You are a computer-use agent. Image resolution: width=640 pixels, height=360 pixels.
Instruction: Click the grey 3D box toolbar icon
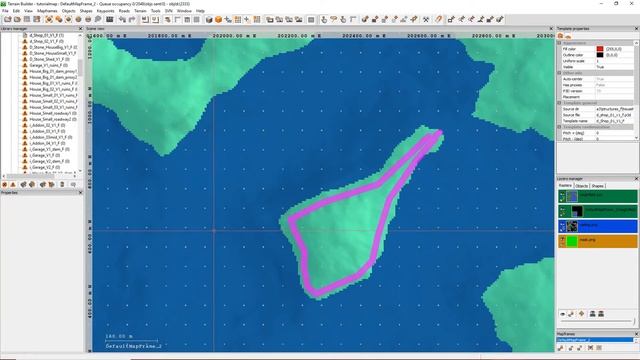[x=209, y=19]
